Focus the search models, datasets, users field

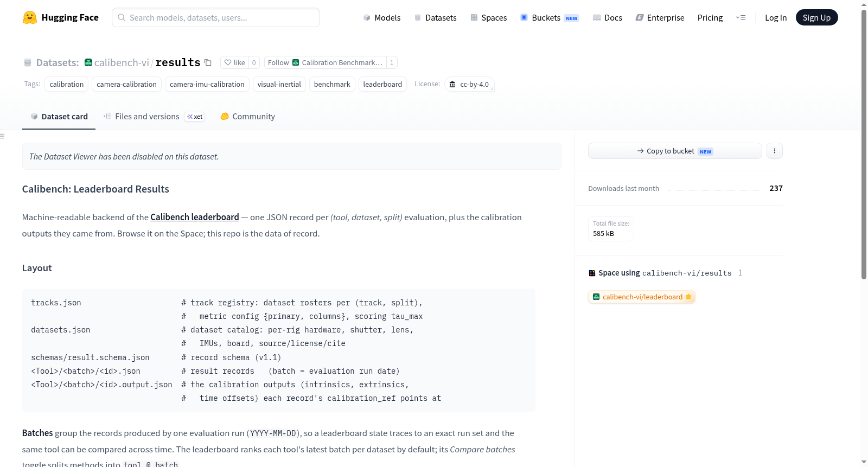click(216, 17)
